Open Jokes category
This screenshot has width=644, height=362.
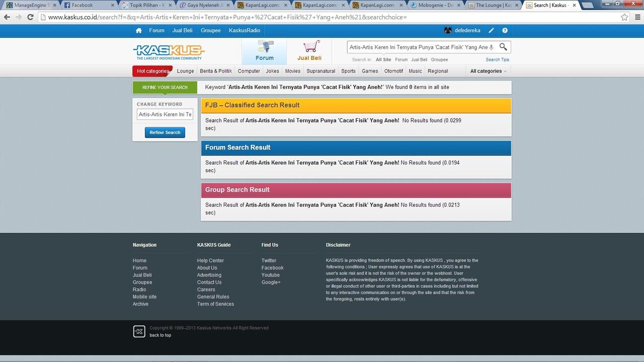click(x=272, y=71)
